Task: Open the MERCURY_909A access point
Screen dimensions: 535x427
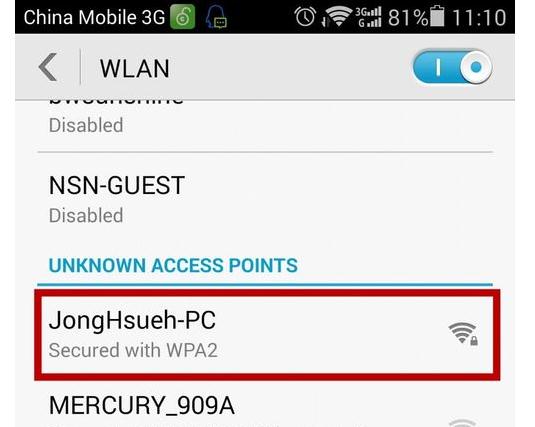Action: pyautogui.click(x=265, y=405)
